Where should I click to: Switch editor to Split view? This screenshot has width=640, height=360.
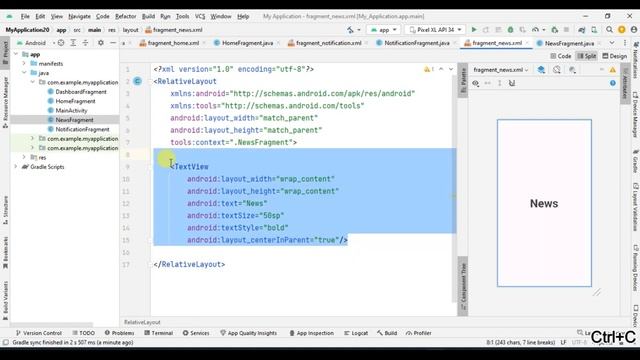point(587,56)
